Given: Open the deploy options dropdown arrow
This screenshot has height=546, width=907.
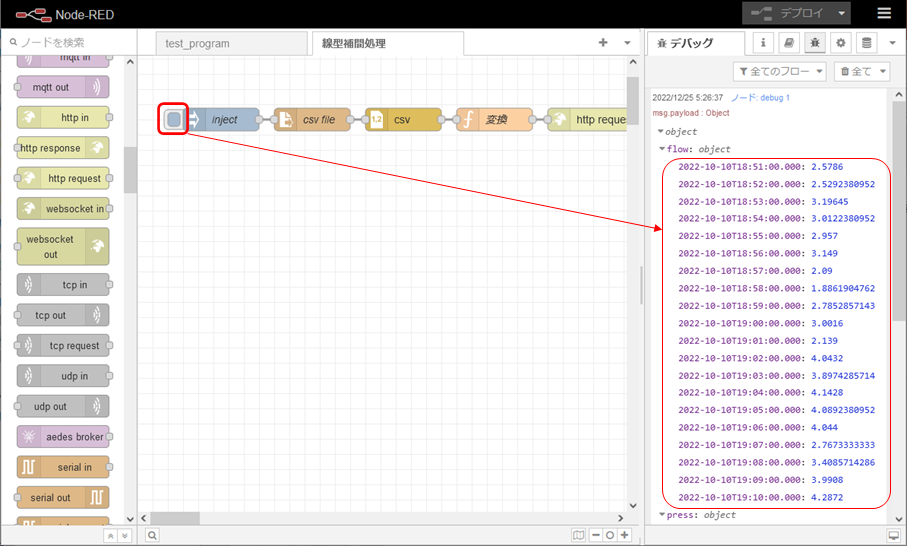Looking at the screenshot, I should point(842,14).
